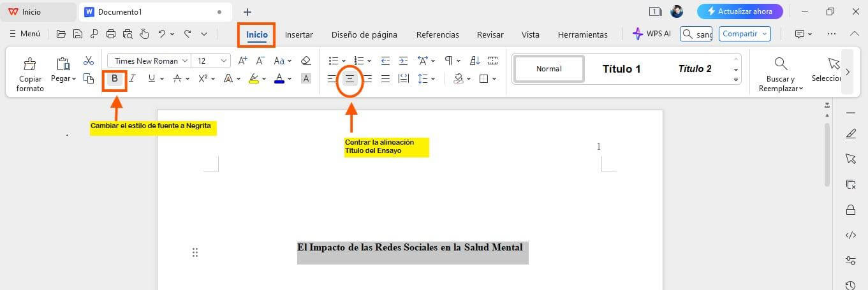
Task: Click the Compartir button
Action: 745,34
